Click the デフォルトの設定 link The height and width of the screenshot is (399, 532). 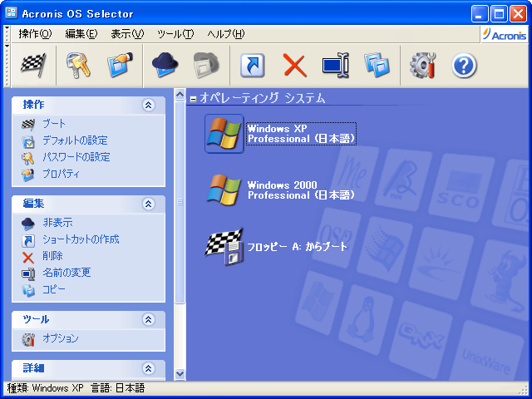pos(75,140)
